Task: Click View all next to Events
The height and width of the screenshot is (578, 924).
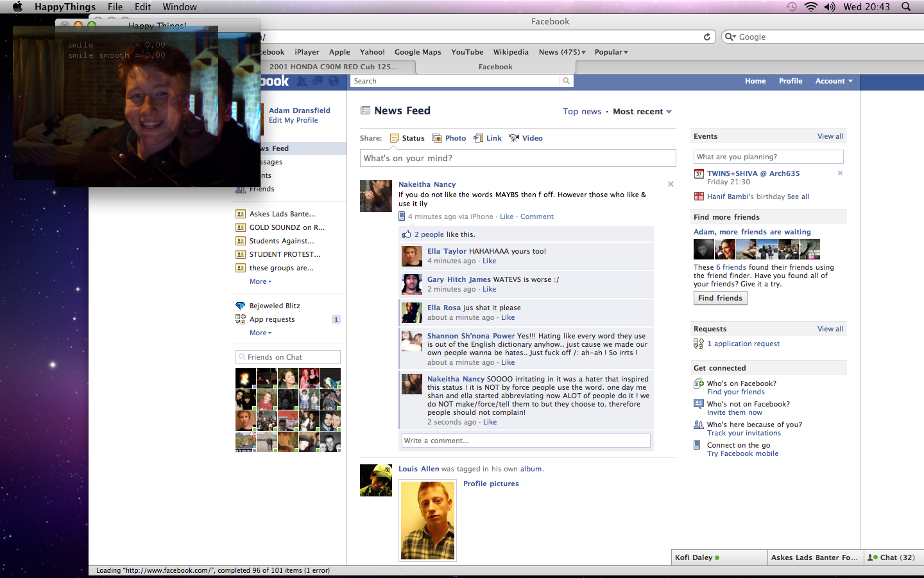Action: click(x=830, y=136)
